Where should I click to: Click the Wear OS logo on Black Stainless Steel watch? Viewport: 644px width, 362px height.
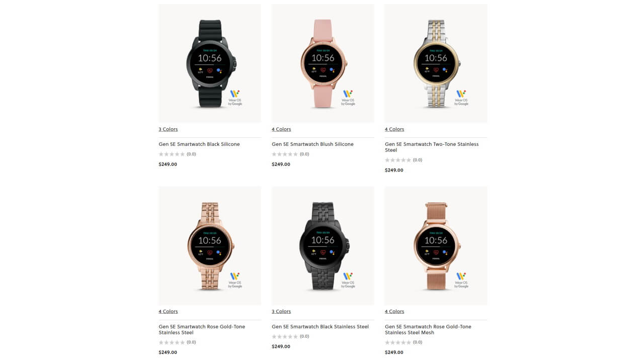coord(348,280)
